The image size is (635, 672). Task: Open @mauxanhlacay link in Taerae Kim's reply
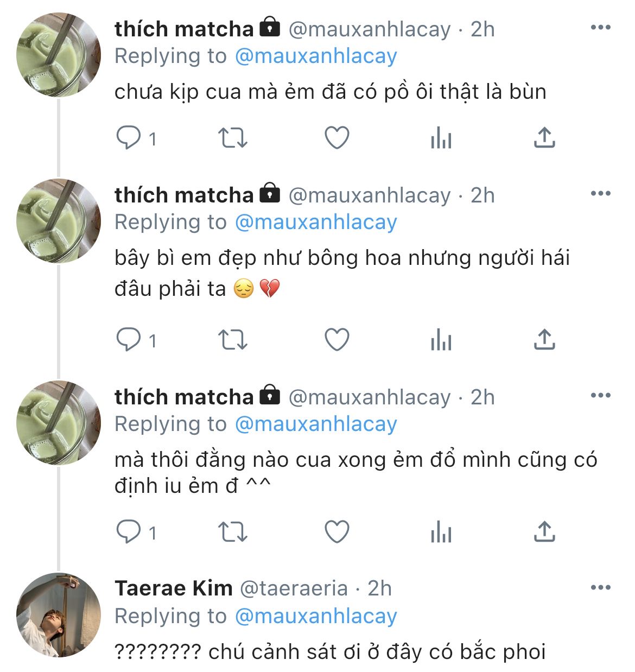pyautogui.click(x=316, y=616)
